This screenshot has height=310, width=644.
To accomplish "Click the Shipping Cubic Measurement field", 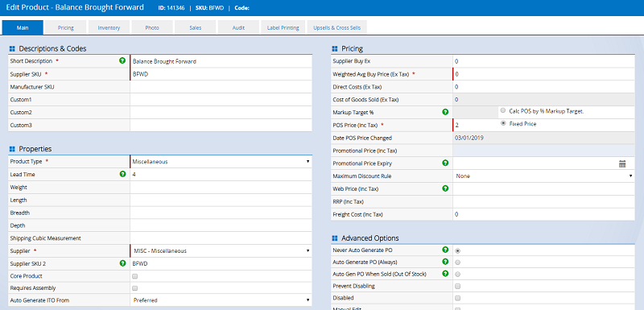I will point(221,238).
